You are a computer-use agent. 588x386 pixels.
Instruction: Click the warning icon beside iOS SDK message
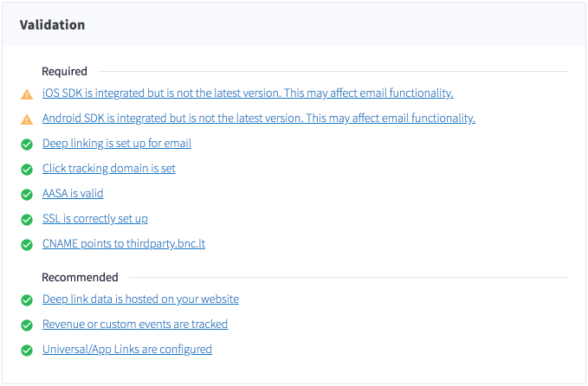pyautogui.click(x=27, y=94)
